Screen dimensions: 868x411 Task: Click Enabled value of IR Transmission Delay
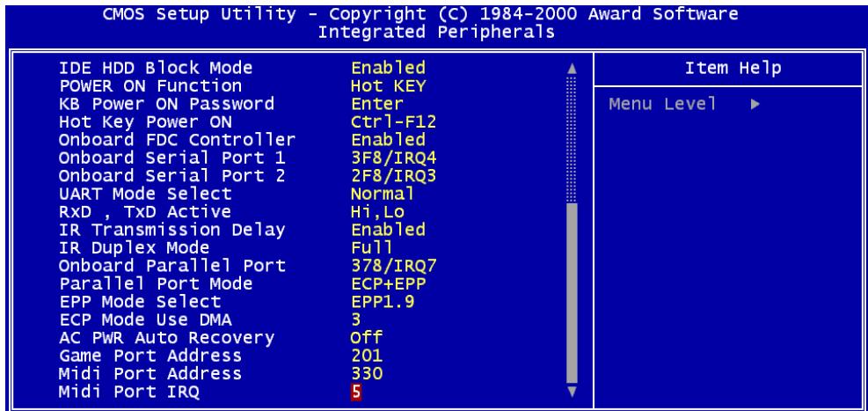[x=388, y=230]
